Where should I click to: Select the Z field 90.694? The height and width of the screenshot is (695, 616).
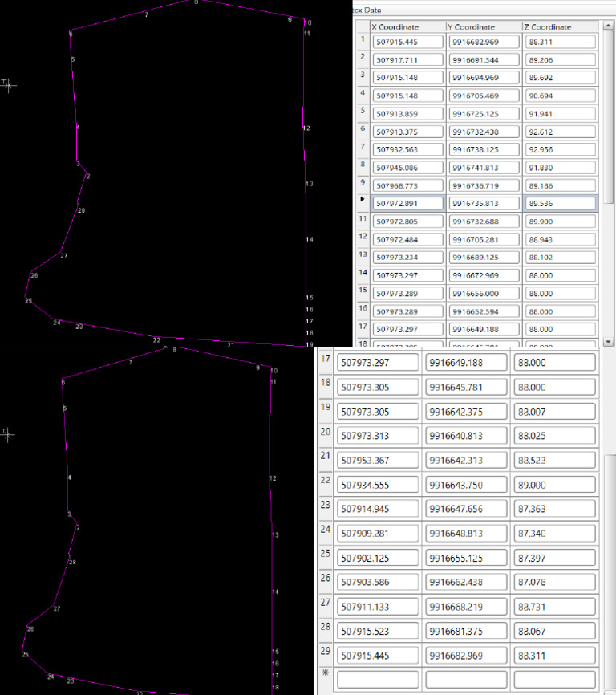click(560, 96)
